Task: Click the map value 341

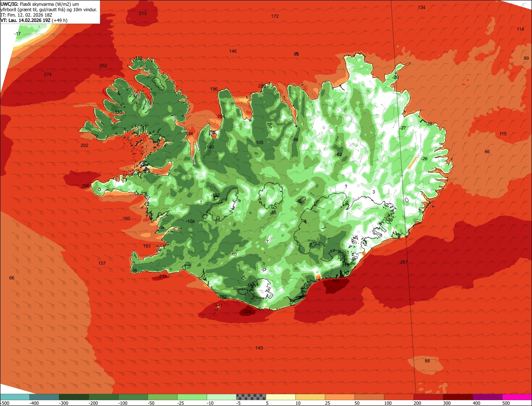Action: click(336, 281)
